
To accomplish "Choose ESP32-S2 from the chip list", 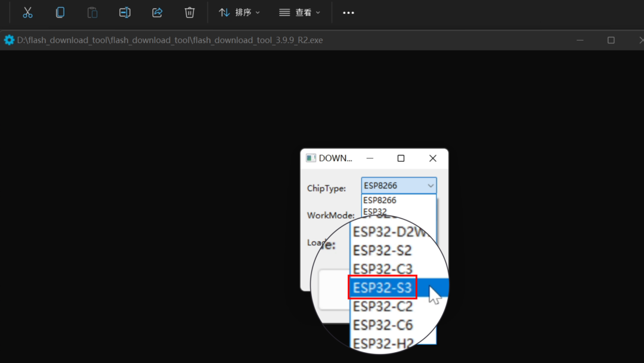I will [x=382, y=250].
